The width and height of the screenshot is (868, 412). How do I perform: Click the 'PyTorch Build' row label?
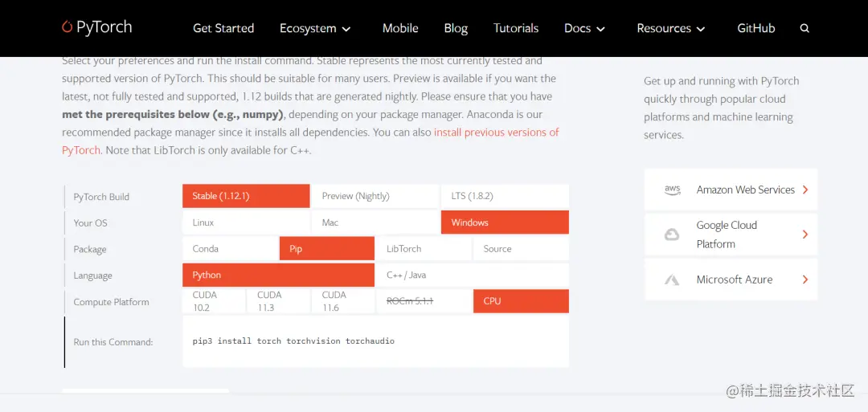[101, 197]
